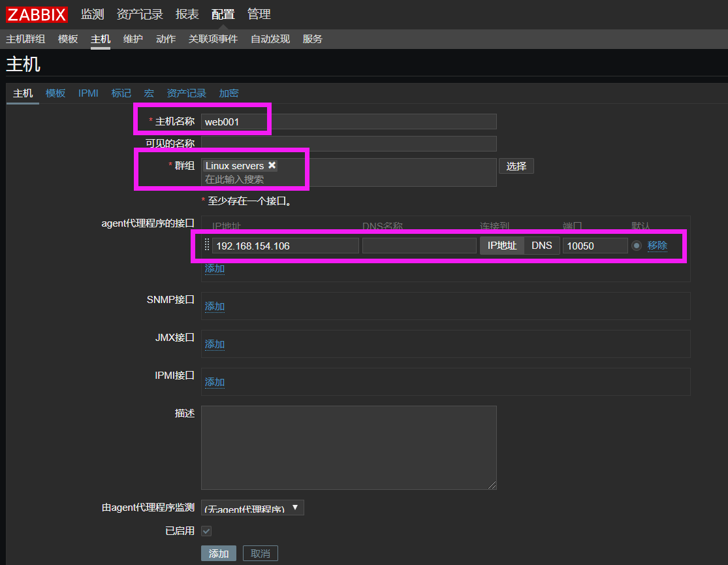Select the default interface radio button
Viewport: 728px width, 565px height.
637,246
